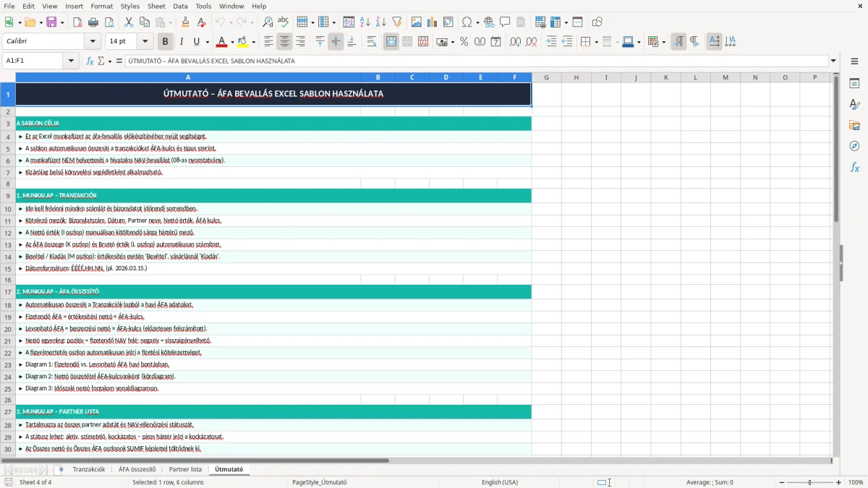Viewport: 868px width, 488px height.
Task: Open Background Color dropdown arrow
Action: point(253,42)
